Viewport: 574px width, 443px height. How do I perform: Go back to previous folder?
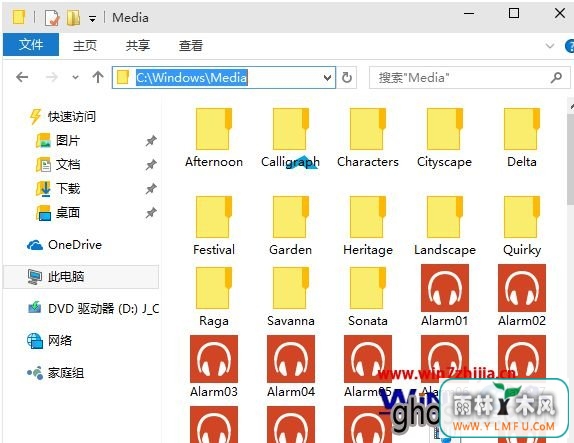[x=22, y=77]
